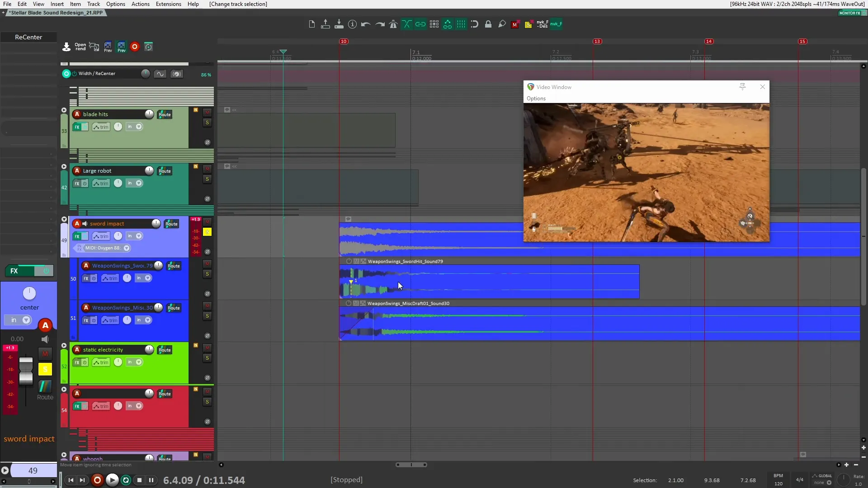Expand the blade hits folder track
This screenshot has width=868, height=488.
click(x=64, y=110)
